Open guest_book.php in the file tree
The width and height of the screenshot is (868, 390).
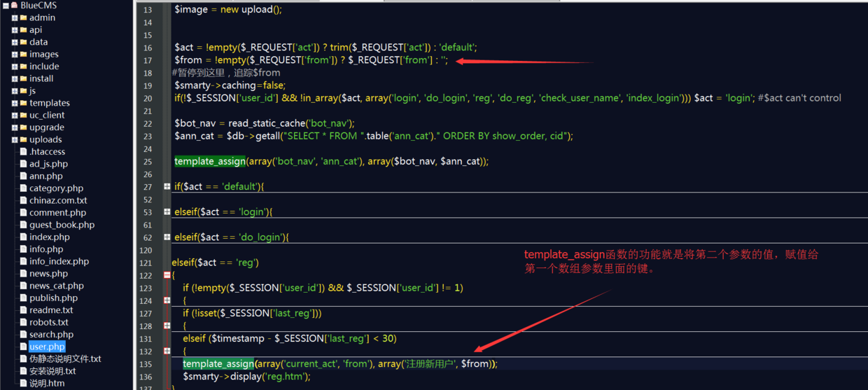(x=62, y=225)
